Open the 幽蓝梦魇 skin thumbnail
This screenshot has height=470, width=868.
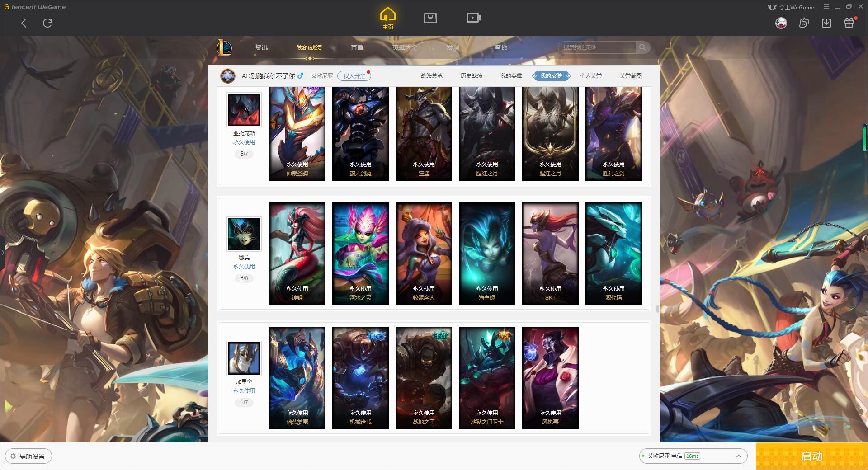(x=297, y=378)
